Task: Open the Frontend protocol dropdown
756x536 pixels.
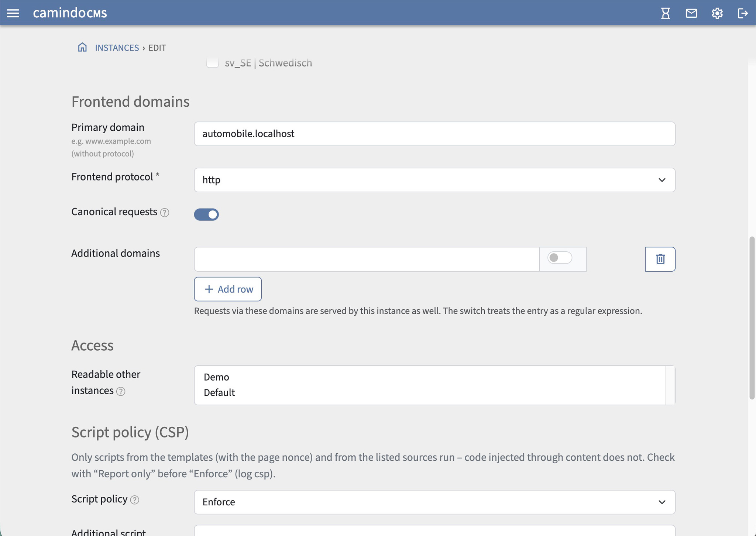Action: click(x=434, y=180)
